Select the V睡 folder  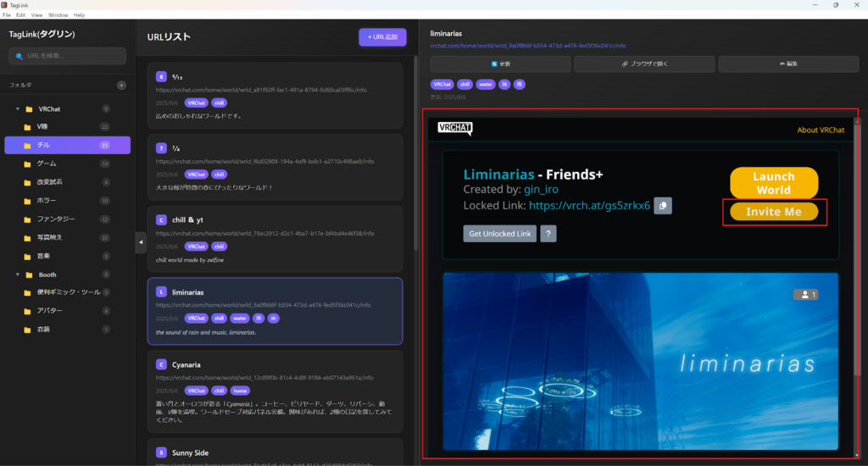[x=68, y=127]
